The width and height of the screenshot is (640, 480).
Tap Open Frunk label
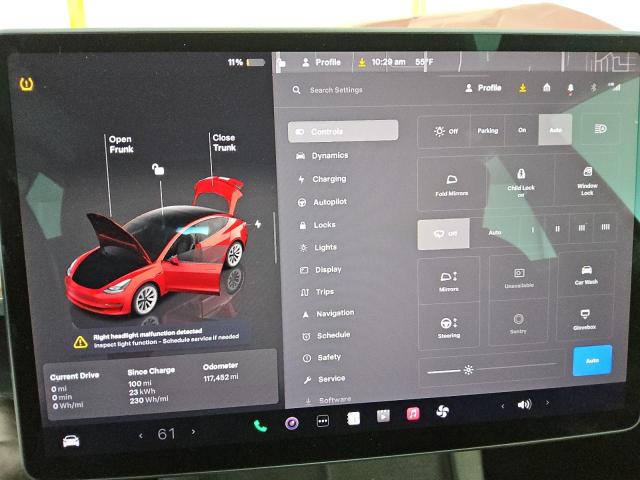121,144
